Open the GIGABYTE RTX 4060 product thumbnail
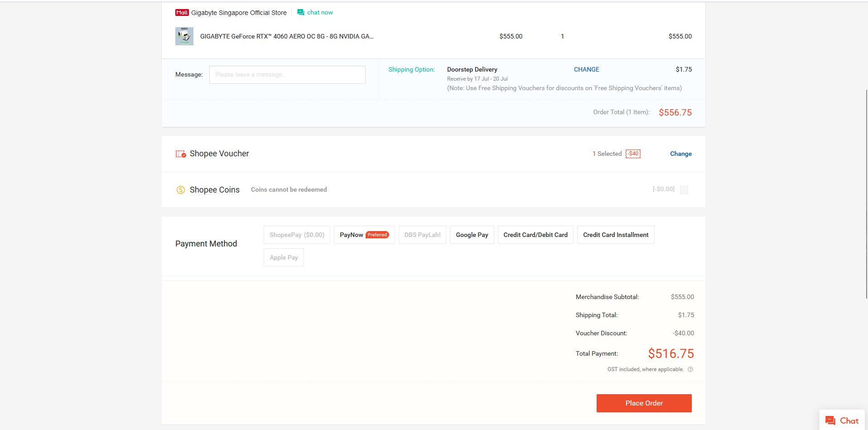 (184, 36)
